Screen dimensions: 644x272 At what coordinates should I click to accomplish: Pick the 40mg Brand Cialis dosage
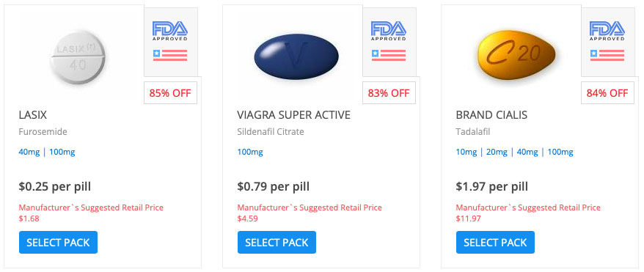point(527,152)
